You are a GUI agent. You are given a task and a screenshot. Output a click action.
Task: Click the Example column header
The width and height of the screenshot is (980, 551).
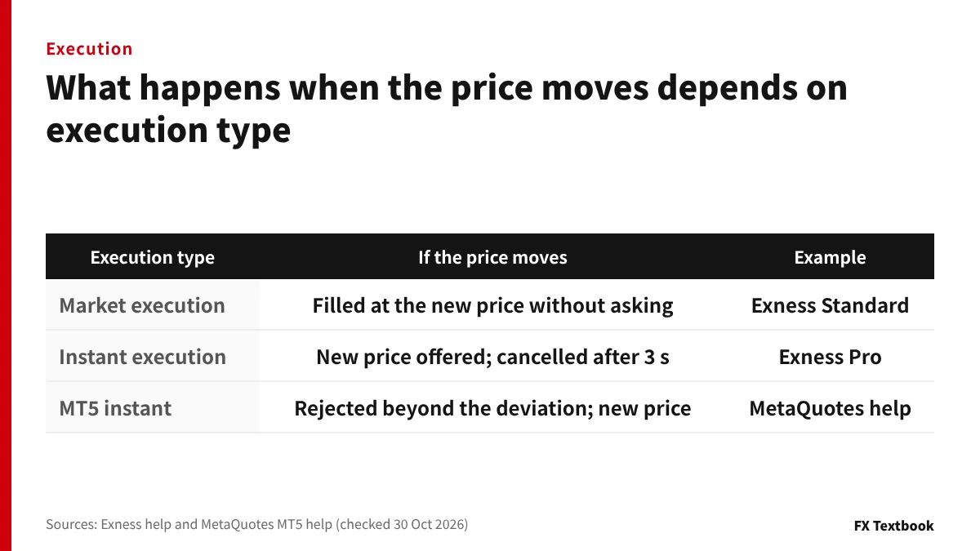[830, 258]
